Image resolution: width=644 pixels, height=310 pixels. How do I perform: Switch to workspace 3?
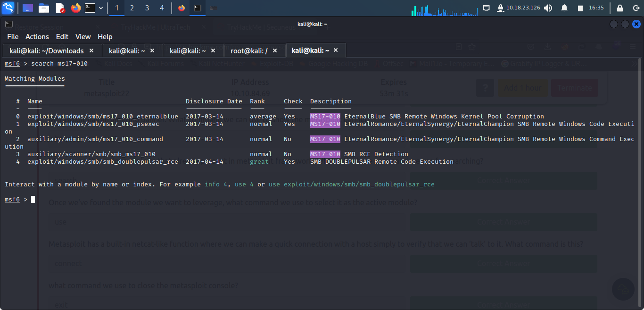(x=147, y=8)
